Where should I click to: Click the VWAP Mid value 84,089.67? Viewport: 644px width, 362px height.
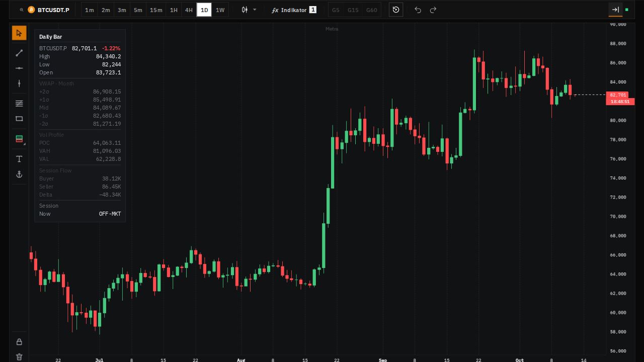click(x=107, y=108)
